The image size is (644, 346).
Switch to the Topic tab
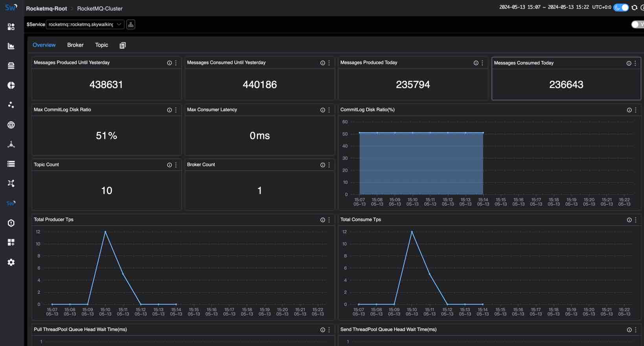(101, 45)
